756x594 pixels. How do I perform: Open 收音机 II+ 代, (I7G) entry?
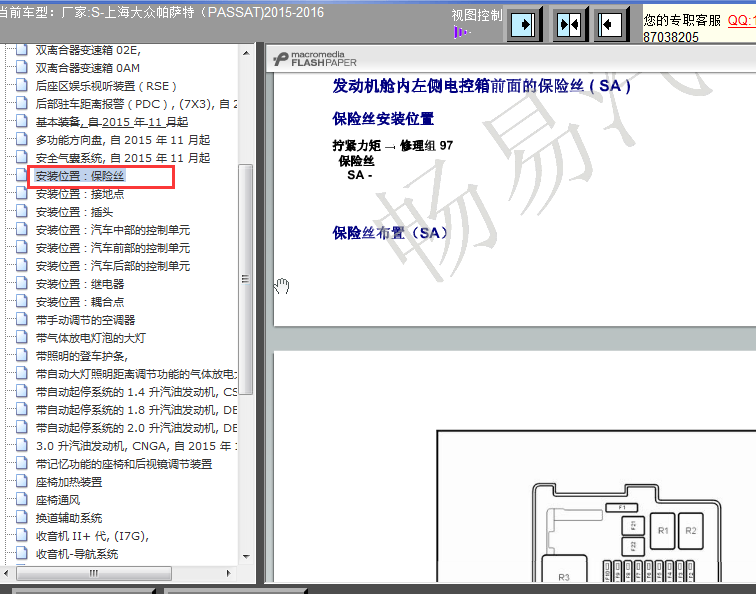[x=92, y=536]
